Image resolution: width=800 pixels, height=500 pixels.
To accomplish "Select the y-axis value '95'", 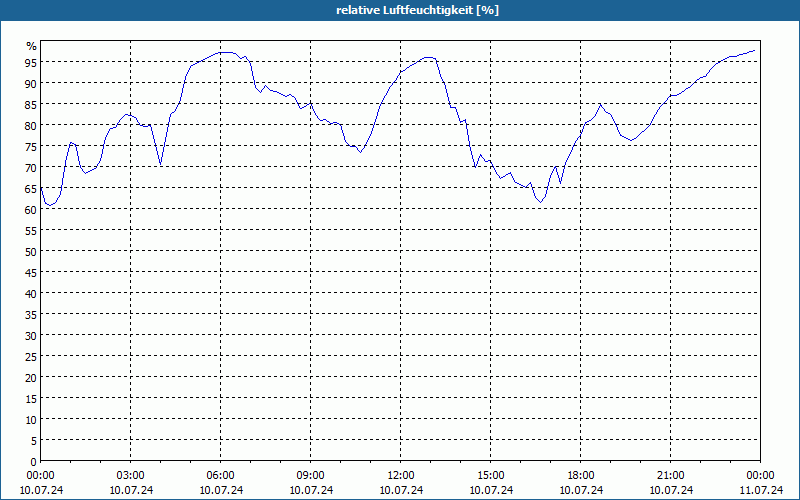I will click(31, 62).
